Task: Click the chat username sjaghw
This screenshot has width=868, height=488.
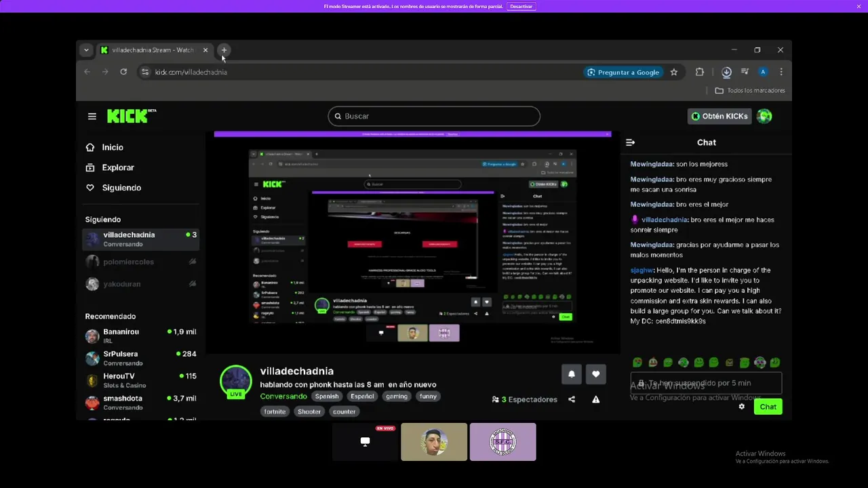Action: [642, 270]
